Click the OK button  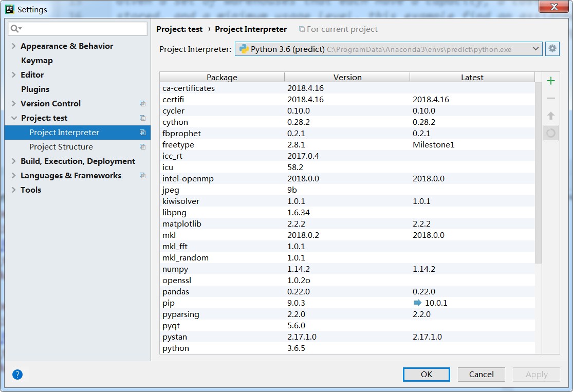(x=427, y=375)
